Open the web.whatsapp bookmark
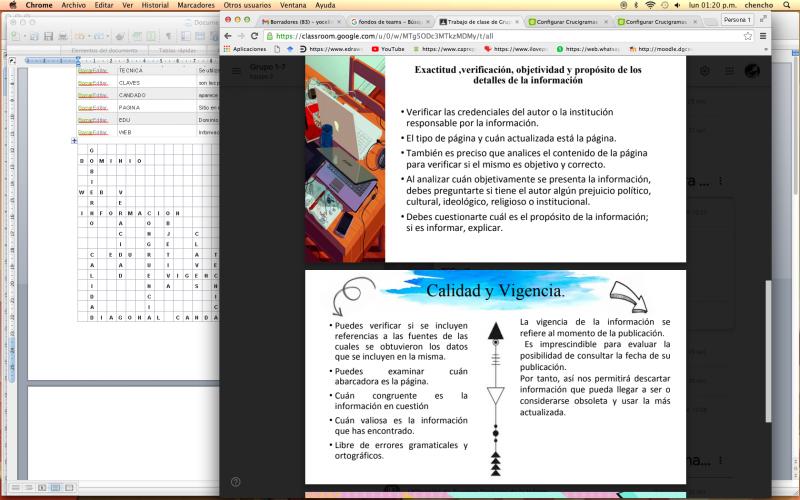This screenshot has height=500, width=800. 588,49
